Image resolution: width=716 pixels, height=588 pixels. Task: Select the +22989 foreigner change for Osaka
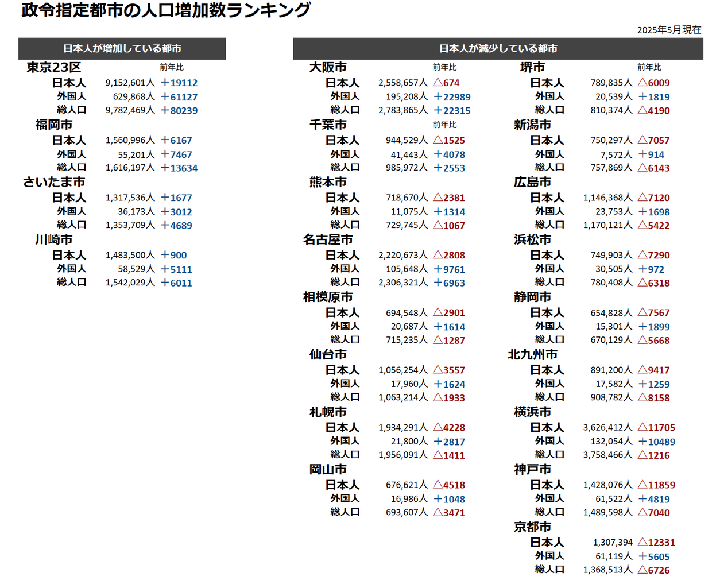452,97
